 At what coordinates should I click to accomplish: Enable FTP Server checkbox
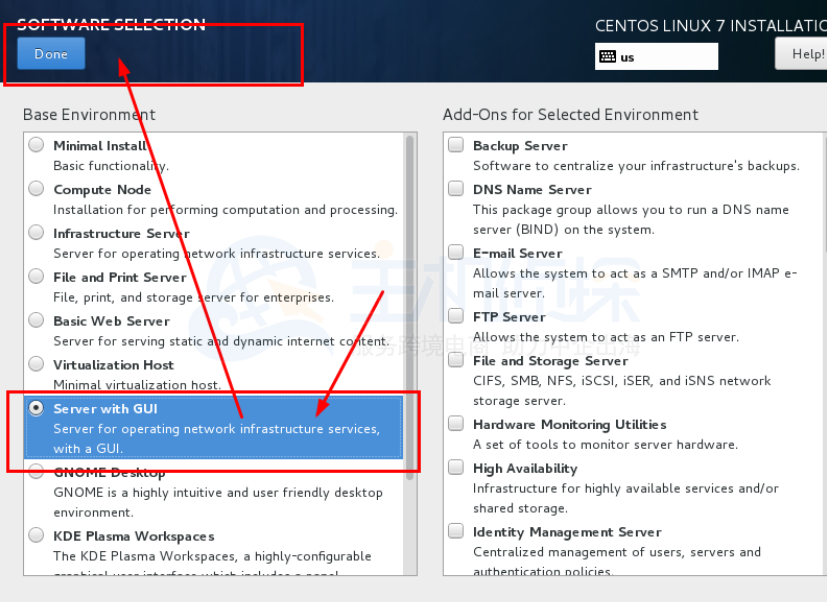pos(456,316)
